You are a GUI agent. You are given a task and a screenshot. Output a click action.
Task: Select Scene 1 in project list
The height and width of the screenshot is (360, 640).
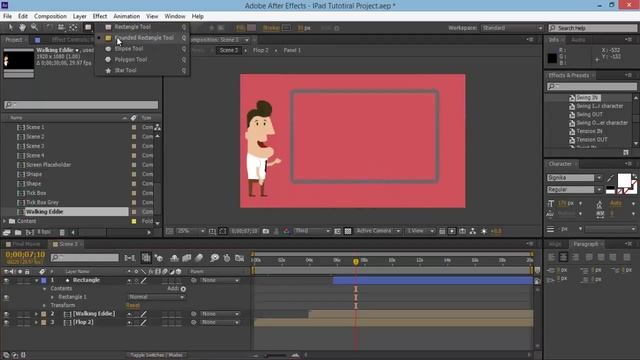(x=35, y=127)
